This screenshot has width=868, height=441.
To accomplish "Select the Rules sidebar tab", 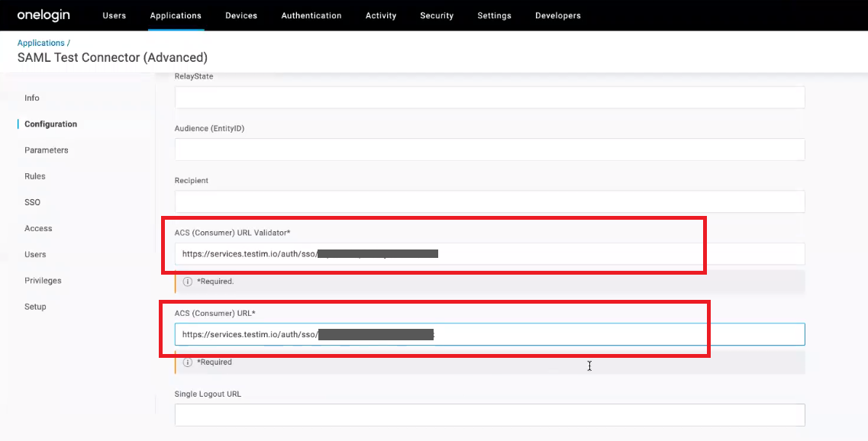I will (x=35, y=176).
